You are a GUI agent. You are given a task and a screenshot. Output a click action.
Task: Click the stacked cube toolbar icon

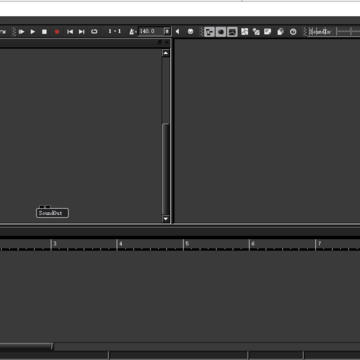(280, 32)
